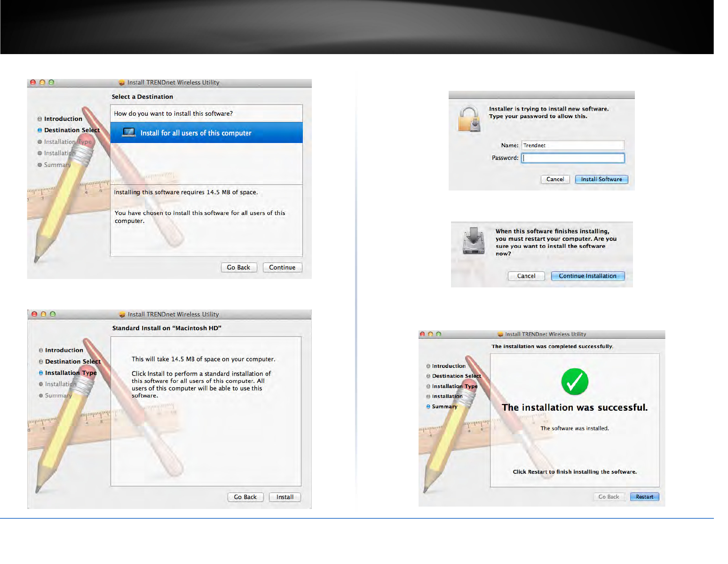728x564 pixels.
Task: Select Install for all users of this computer
Action: click(x=206, y=133)
